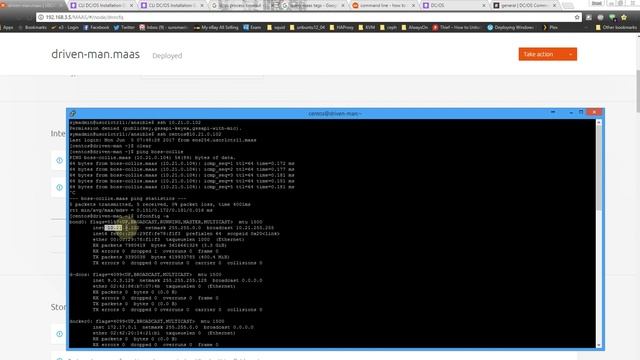Screen dimensions: 640x360
Task: Open the Plex bookmark
Action: [550, 27]
